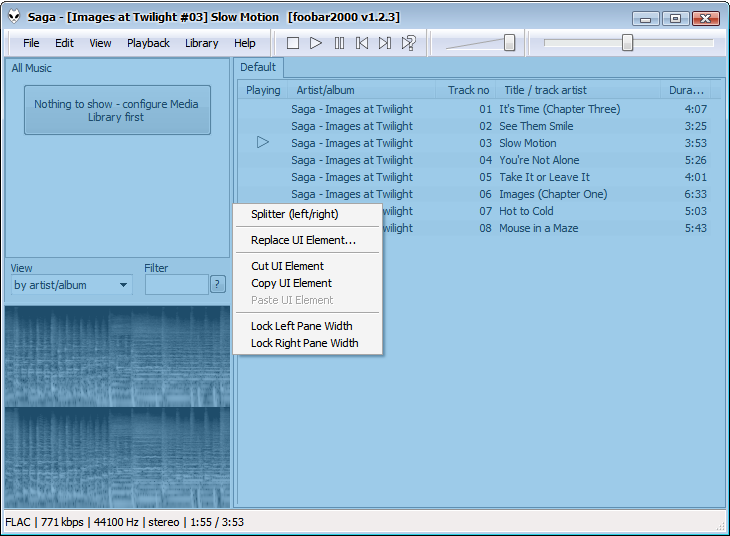The height and width of the screenshot is (536, 730).
Task: Click the Stop playback button
Action: click(x=293, y=43)
